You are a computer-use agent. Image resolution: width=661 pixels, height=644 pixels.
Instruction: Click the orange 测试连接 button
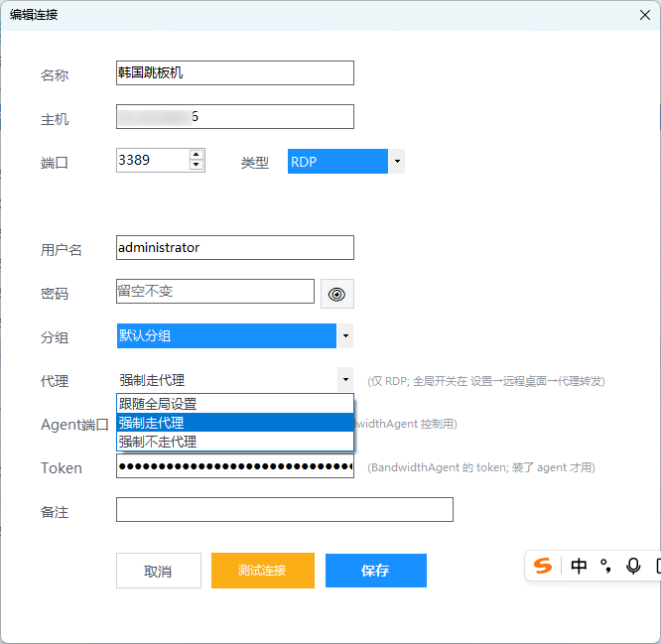(263, 571)
